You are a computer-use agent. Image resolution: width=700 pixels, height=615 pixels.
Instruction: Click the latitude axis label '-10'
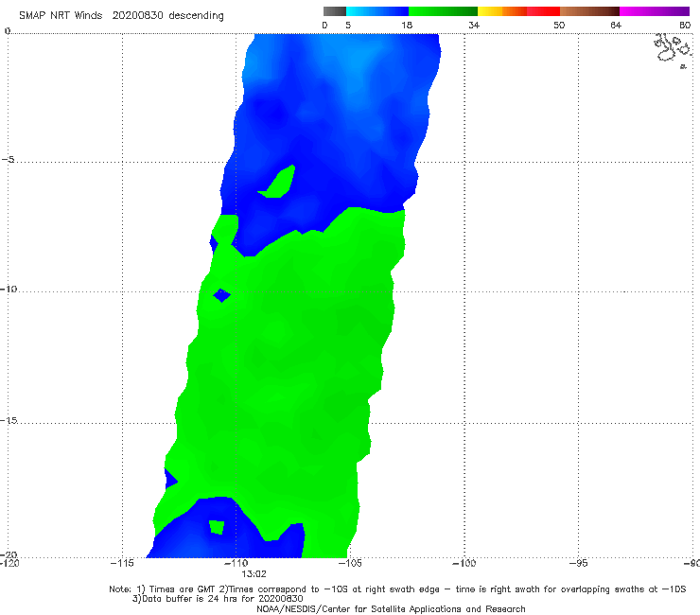pos(9,289)
